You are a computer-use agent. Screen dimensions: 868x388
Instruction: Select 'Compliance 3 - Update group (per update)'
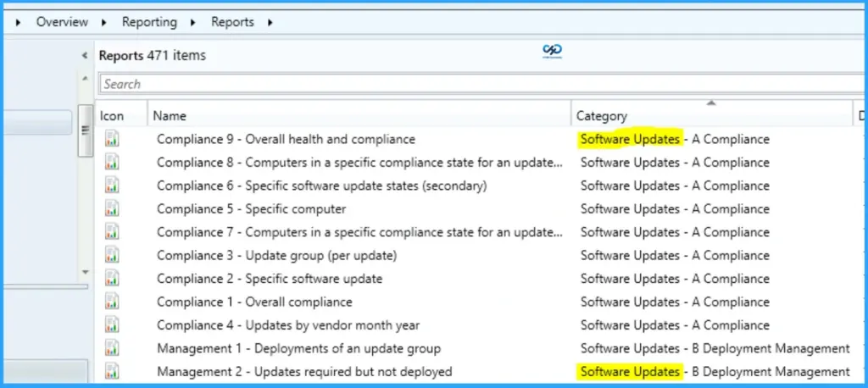click(x=277, y=256)
